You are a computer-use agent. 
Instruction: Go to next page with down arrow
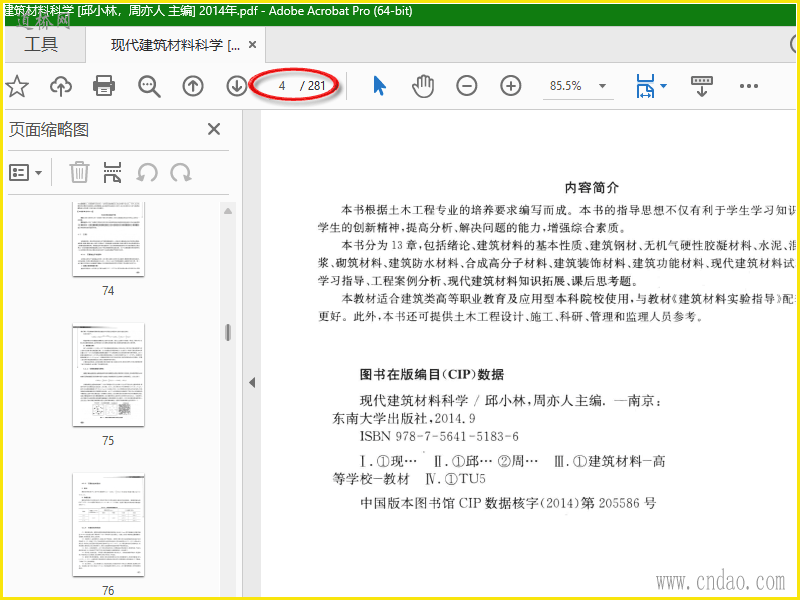tap(237, 86)
